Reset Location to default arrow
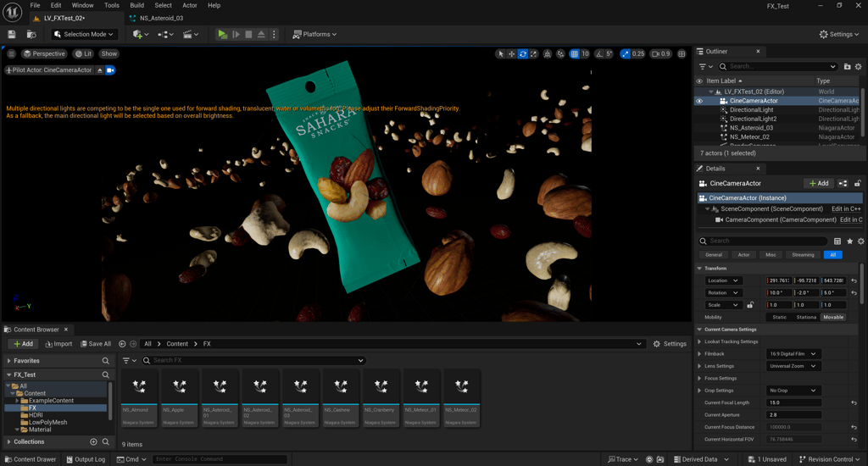Image resolution: width=868 pixels, height=466 pixels. (854, 280)
